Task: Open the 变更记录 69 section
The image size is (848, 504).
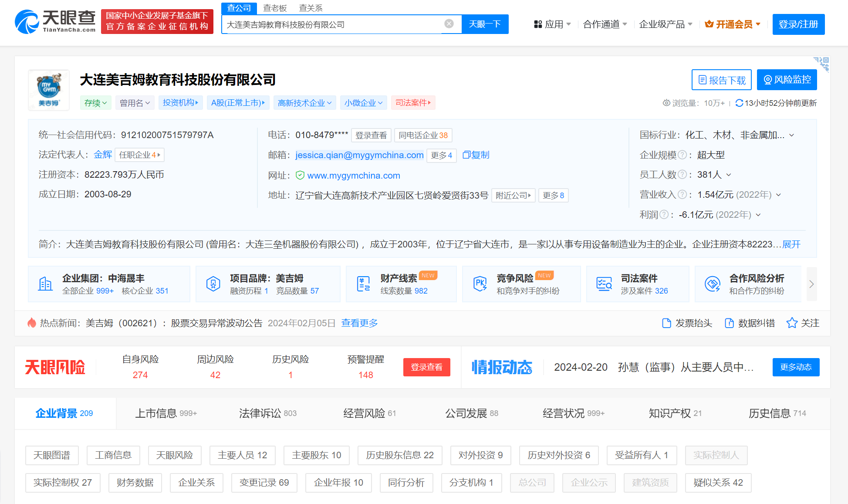Action: coord(264,483)
